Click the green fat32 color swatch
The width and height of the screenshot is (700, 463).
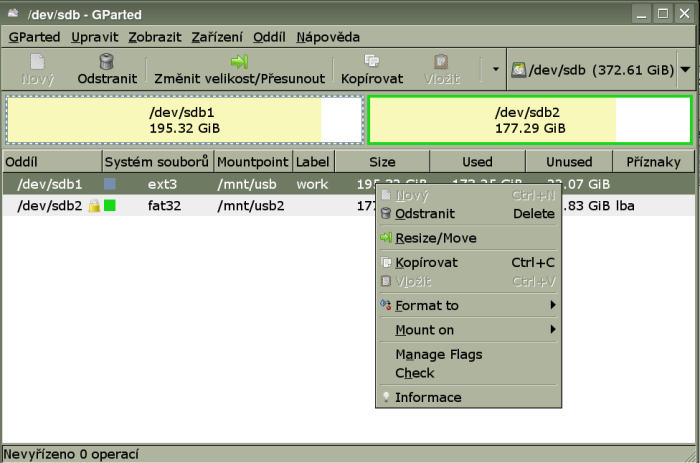coord(109,206)
